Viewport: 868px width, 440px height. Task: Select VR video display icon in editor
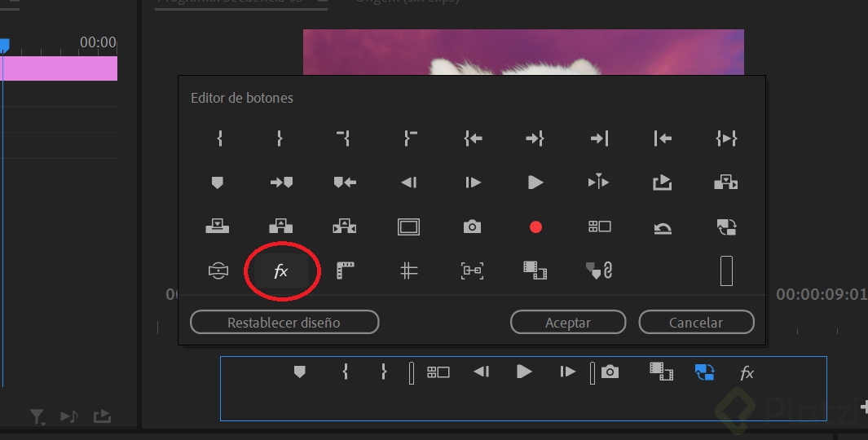coord(218,271)
